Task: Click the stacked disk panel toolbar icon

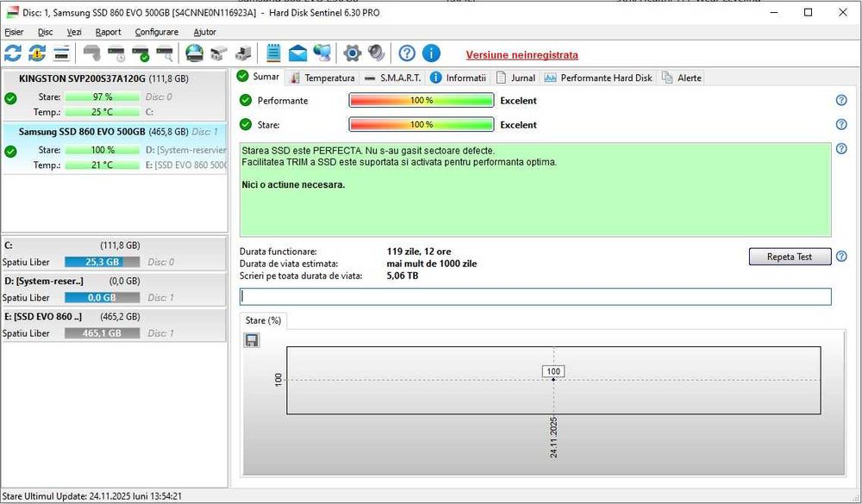Action: pyautogui.click(x=61, y=53)
